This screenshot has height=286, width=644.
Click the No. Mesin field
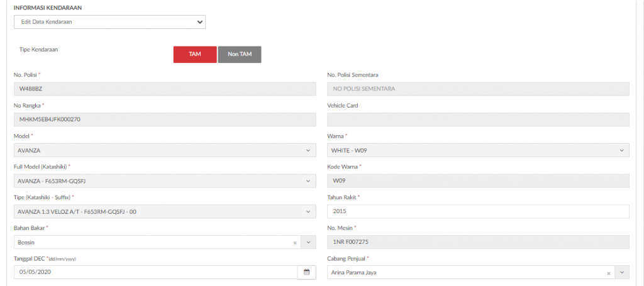478,243
